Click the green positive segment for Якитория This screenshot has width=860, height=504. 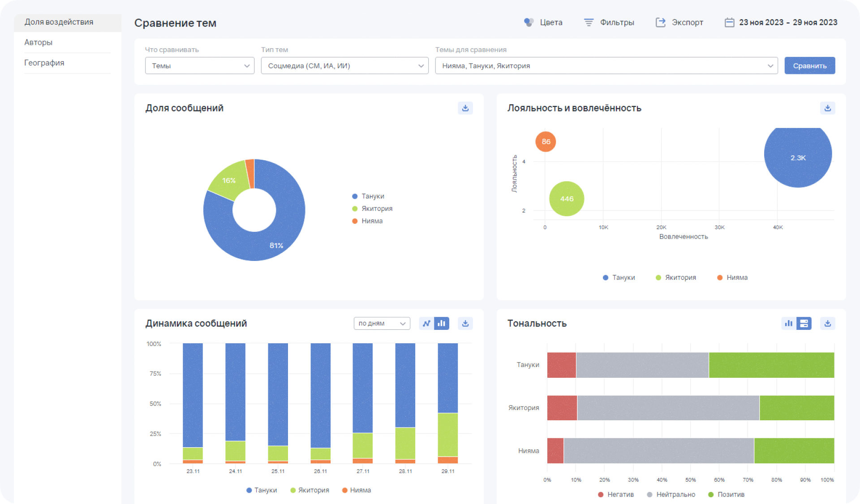797,408
